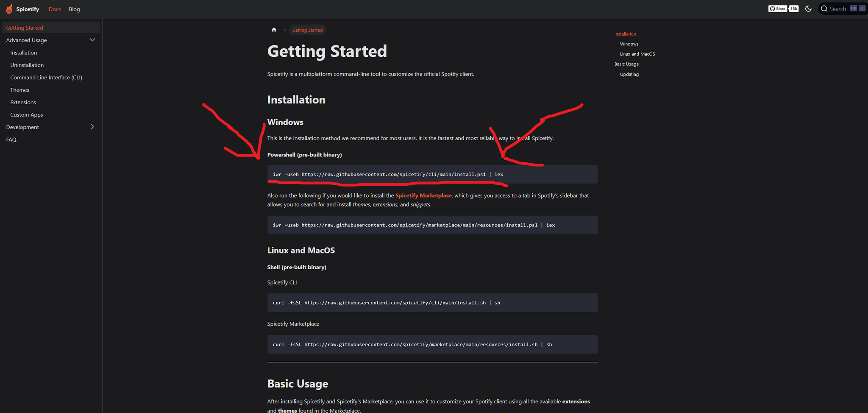Screen dimensions: 868x413
Task: Click the Windows marketplace install.ps1 command block
Action: (432, 225)
